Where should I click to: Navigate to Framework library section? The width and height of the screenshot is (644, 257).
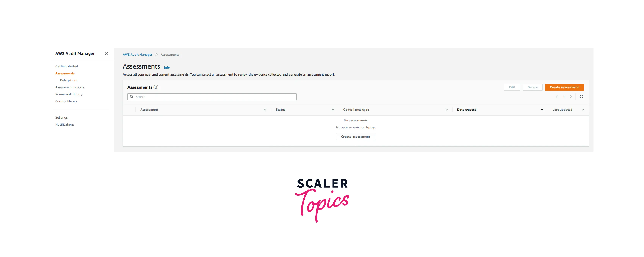69,94
